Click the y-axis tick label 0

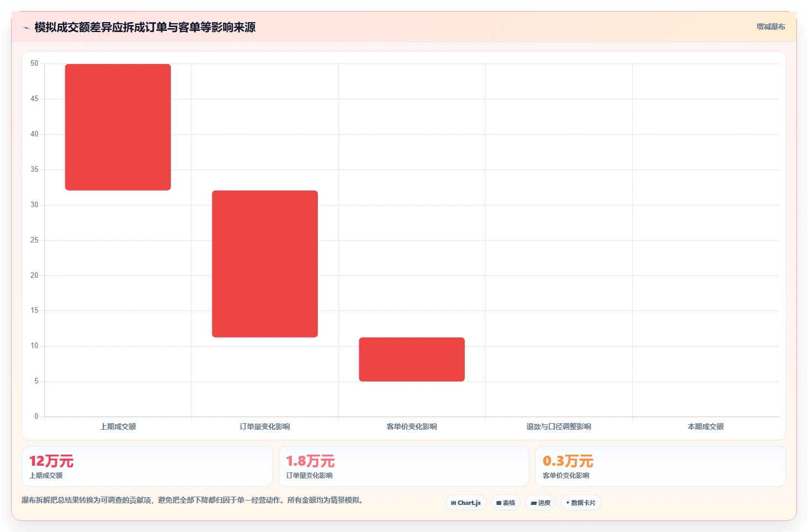tap(36, 416)
